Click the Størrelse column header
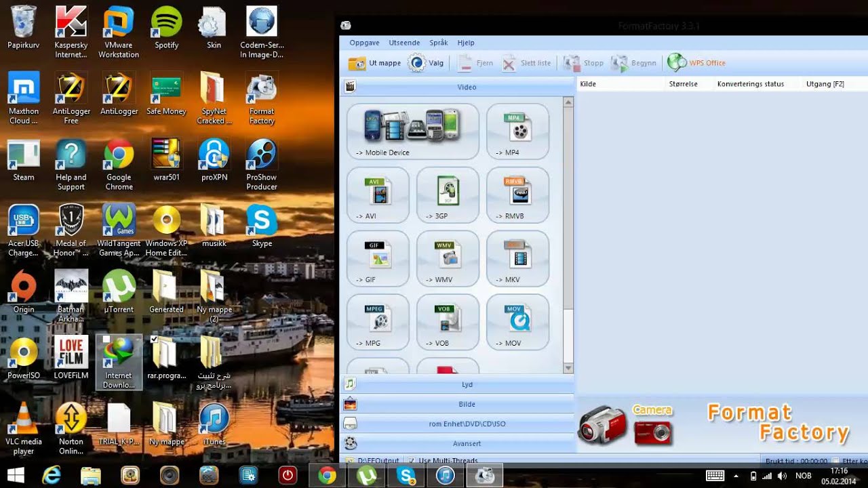Screen dimensions: 868x488 point(689,84)
